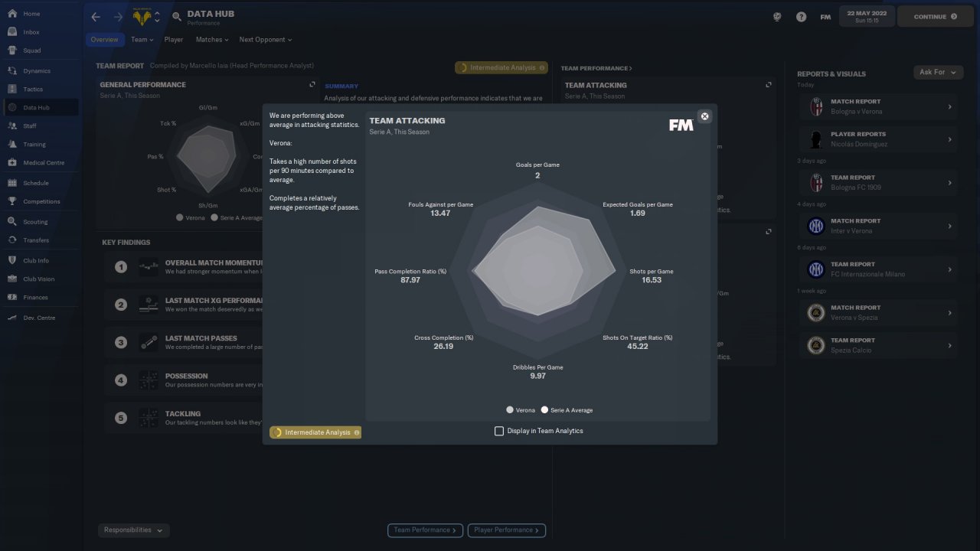Click the icon left of the help button
980x551 pixels.
click(779, 17)
